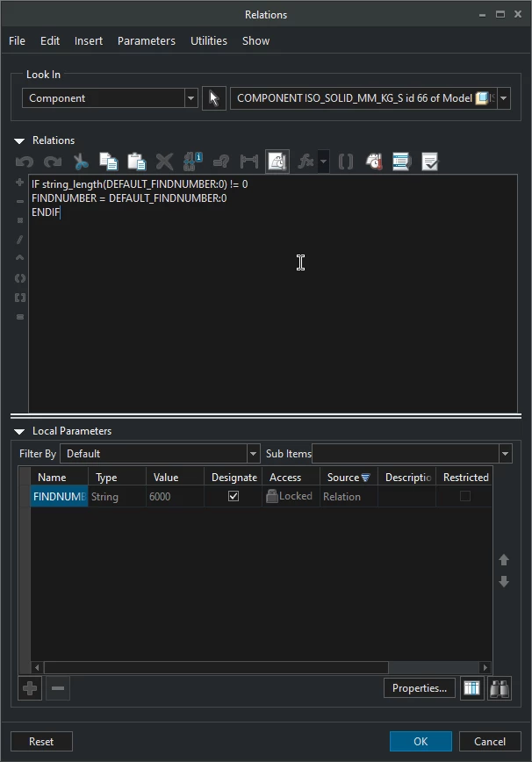Screen dimensions: 532x762
Task: Toggle the units sensitivity icon
Action: pos(277,162)
